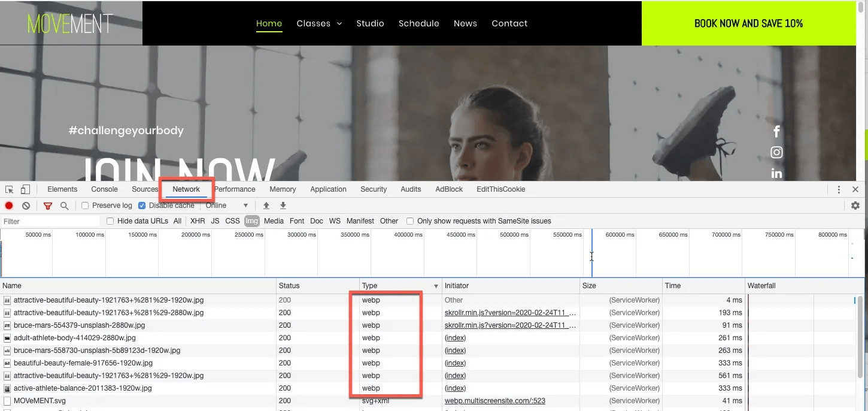Viewport: 868px width, 411px height.
Task: Click the inspect element picker icon
Action: point(10,189)
